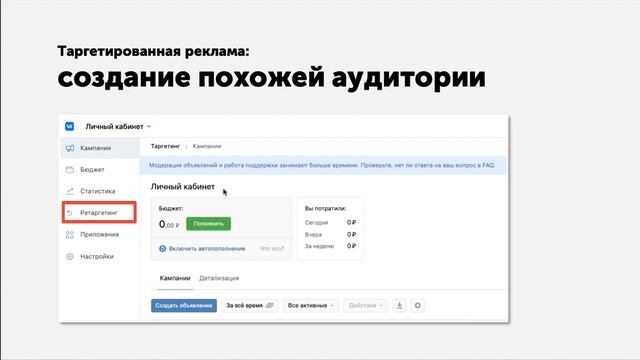Click the Ретаргетинг arrow icon
Viewport: 640px width, 360px height.
70,213
